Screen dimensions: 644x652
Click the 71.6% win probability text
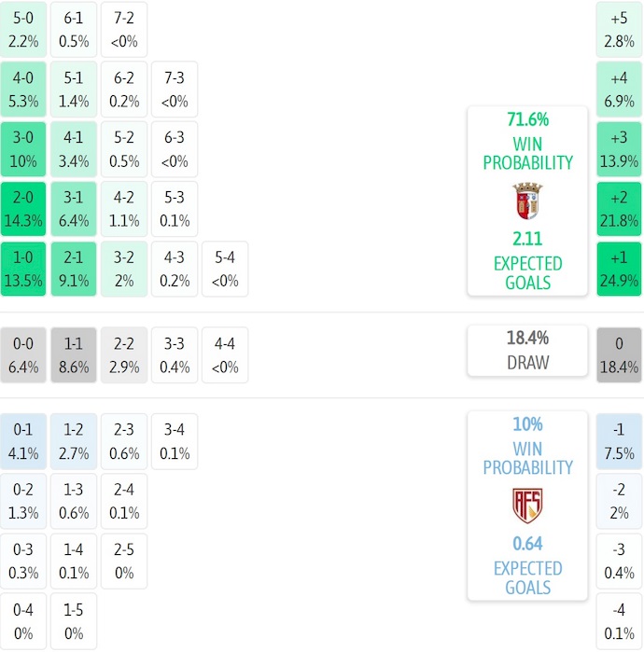tap(527, 120)
